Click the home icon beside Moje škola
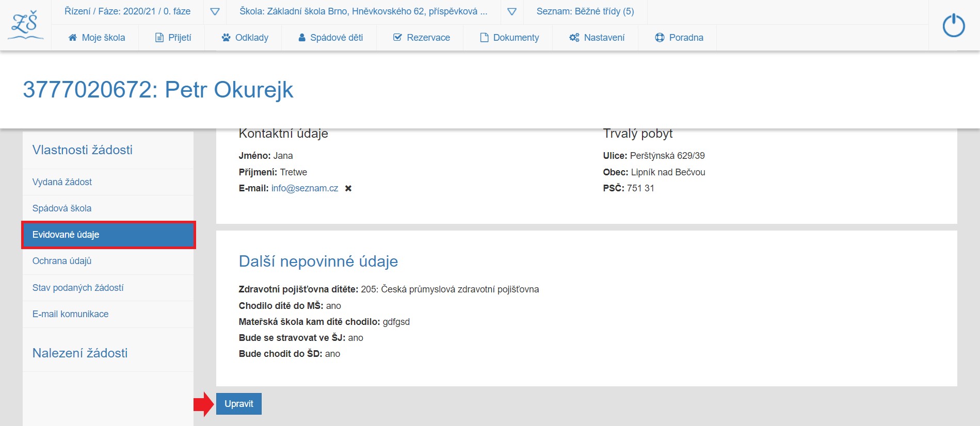This screenshot has height=426, width=980. coord(73,37)
